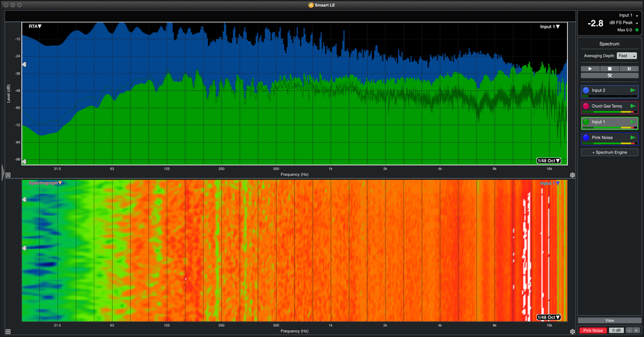Open the RTA 1/48 Oct banding dropdown

(548, 160)
